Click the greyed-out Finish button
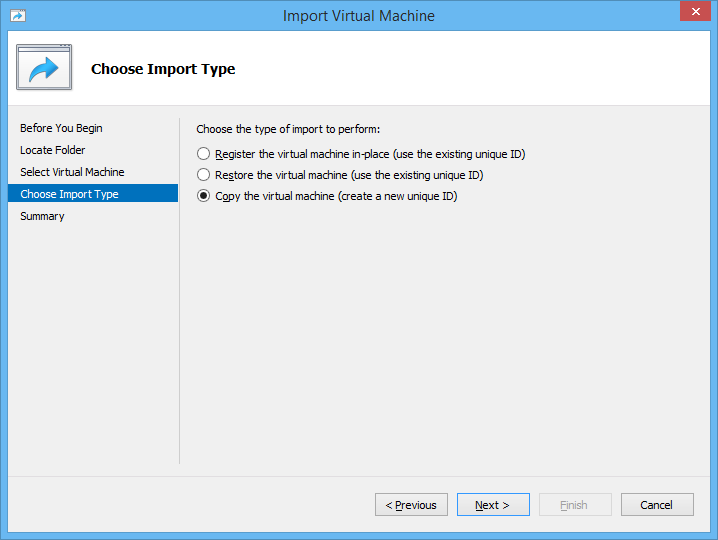This screenshot has height=540, width=718. 575,505
